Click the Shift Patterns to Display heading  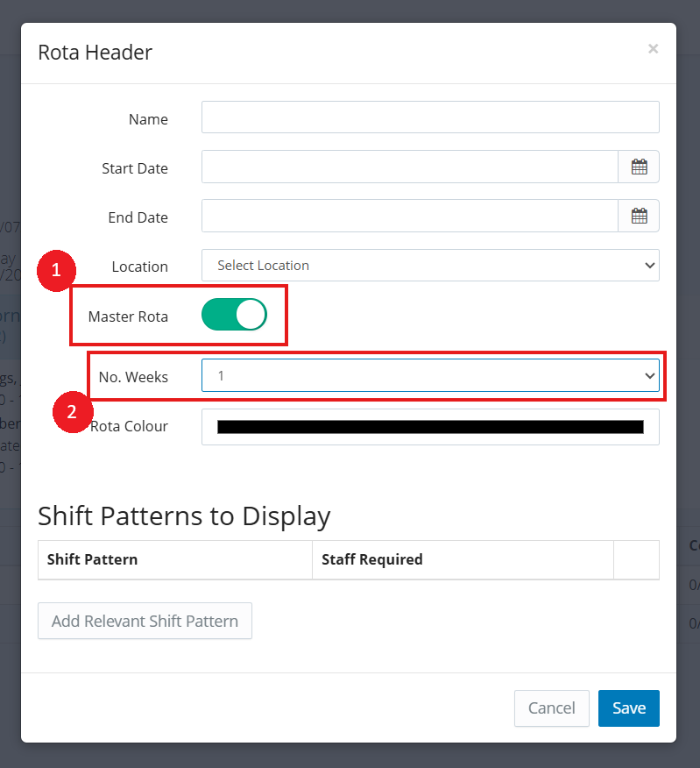click(x=184, y=516)
